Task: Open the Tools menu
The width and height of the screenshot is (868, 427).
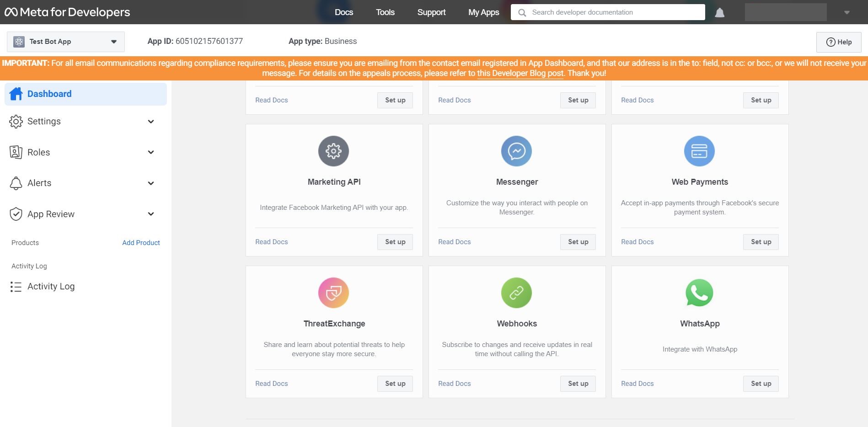Action: coord(385,12)
